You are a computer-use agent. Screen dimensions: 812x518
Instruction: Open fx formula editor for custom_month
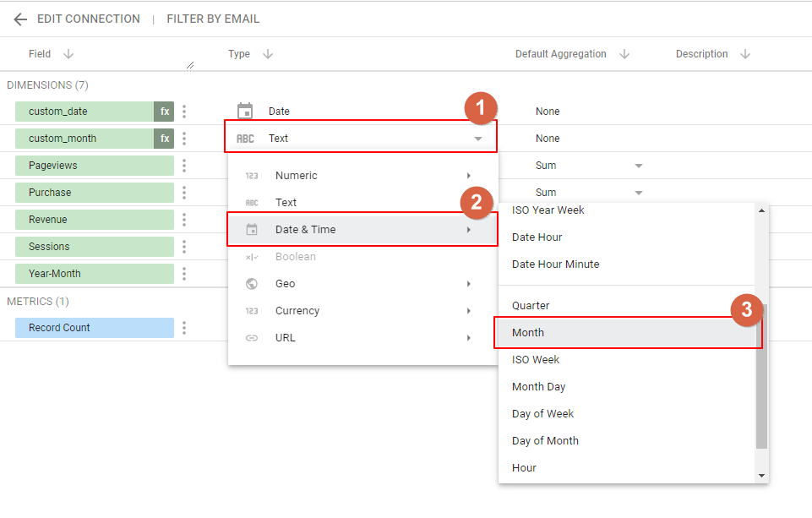click(164, 139)
